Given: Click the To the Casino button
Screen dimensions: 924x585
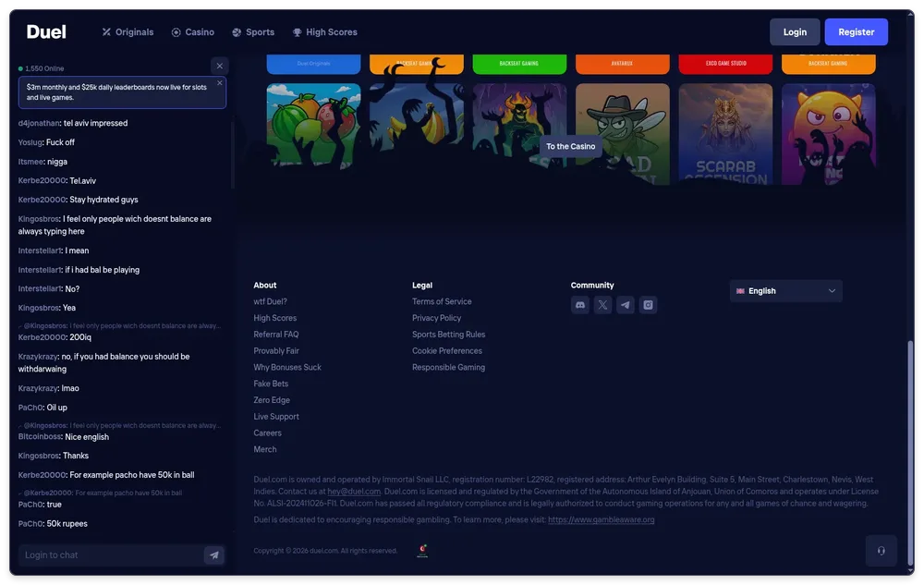Looking at the screenshot, I should point(570,147).
